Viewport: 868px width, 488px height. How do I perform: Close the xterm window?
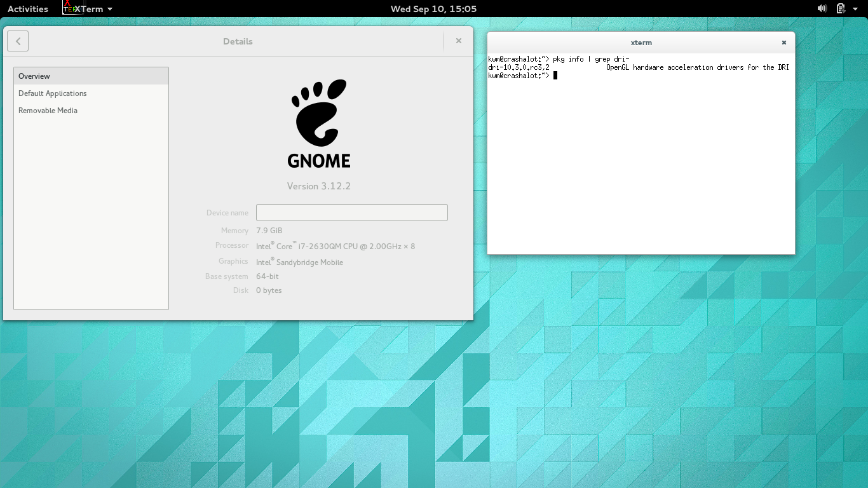click(784, 43)
